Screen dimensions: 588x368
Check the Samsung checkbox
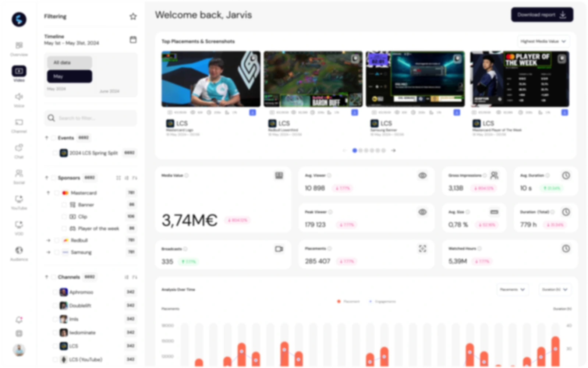[57, 252]
